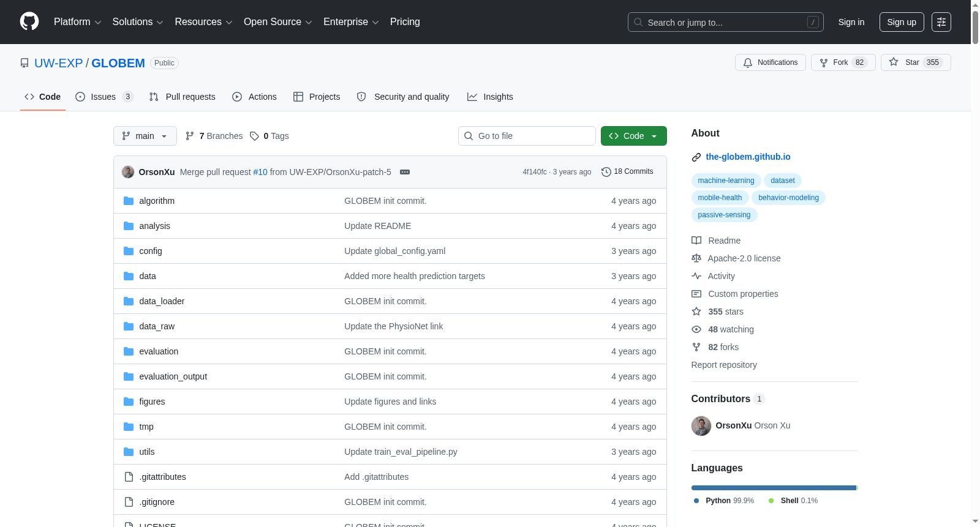Star the GLOBEM repository
980x527 pixels.
[x=916, y=62]
